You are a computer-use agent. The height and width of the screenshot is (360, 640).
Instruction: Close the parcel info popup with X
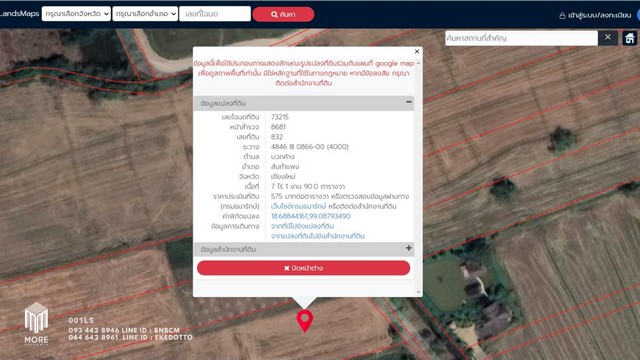pyautogui.click(x=417, y=51)
